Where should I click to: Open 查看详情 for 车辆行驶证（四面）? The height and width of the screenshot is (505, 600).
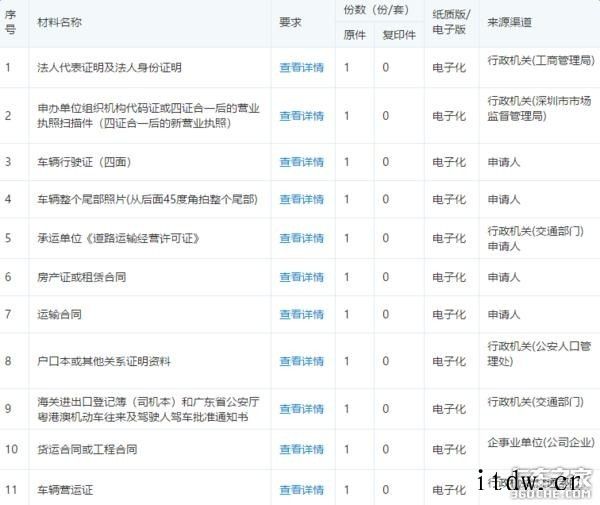(x=302, y=162)
